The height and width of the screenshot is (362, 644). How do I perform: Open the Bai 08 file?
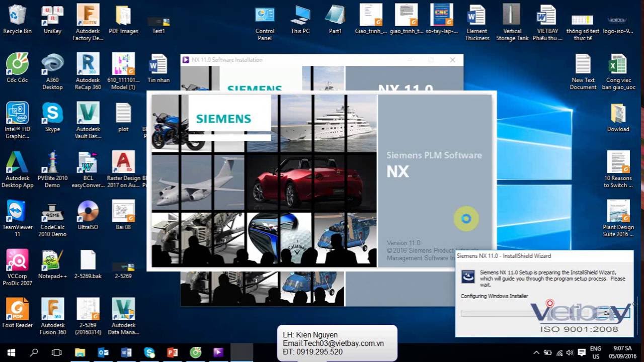(x=123, y=215)
